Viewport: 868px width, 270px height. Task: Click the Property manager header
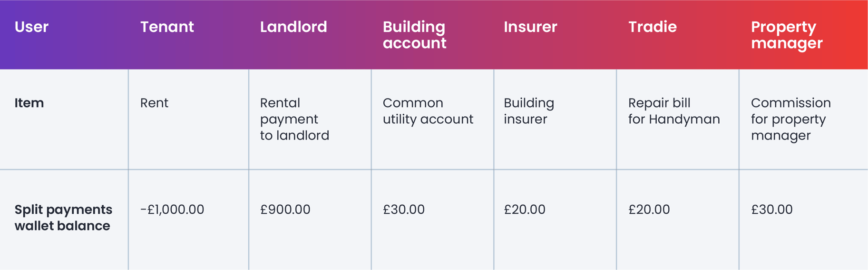click(787, 35)
